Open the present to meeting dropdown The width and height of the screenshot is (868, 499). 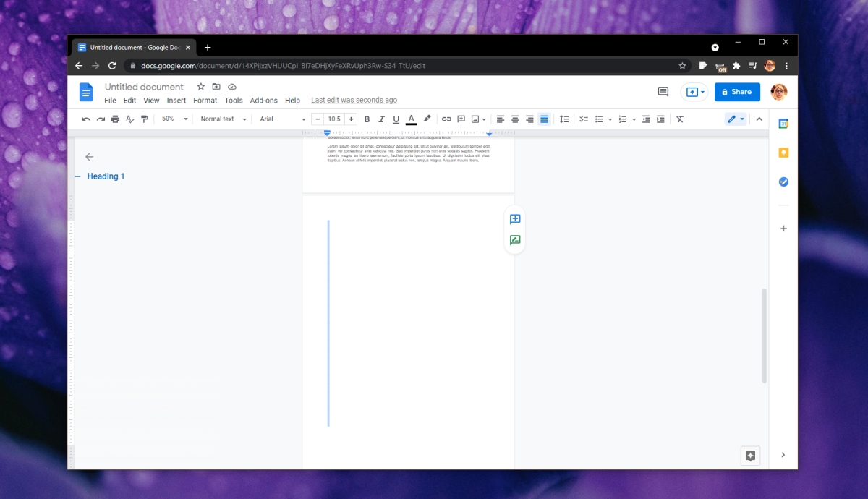(x=695, y=92)
